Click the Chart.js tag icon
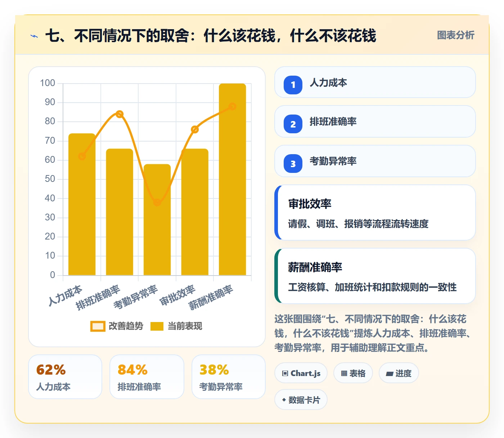This screenshot has height=438, width=504. coord(285,373)
